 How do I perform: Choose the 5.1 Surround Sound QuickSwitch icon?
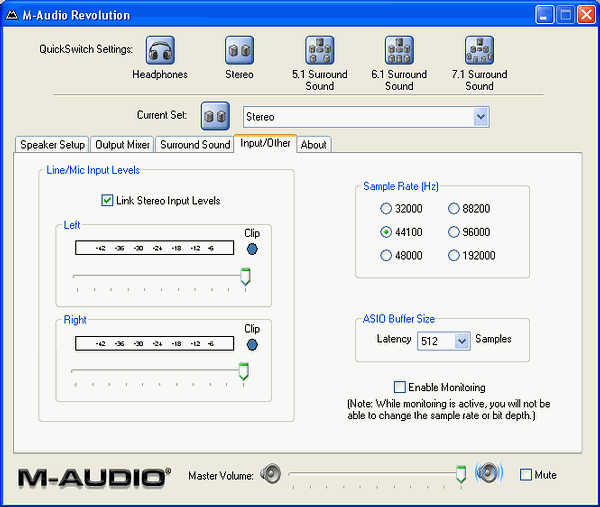click(320, 51)
